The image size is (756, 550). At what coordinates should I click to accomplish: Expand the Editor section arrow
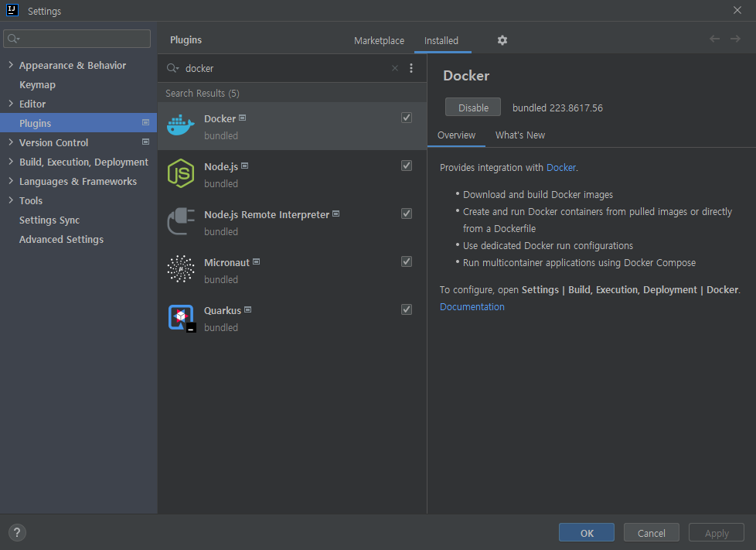point(11,103)
